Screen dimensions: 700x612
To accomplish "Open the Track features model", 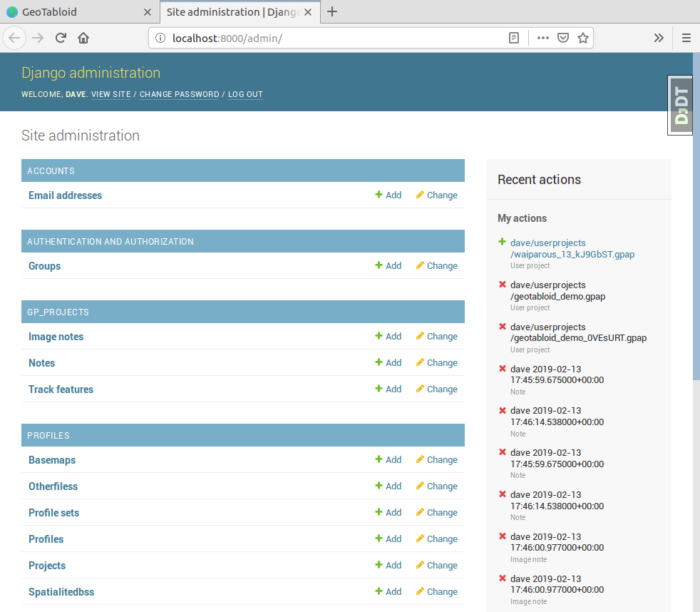I will 61,389.
